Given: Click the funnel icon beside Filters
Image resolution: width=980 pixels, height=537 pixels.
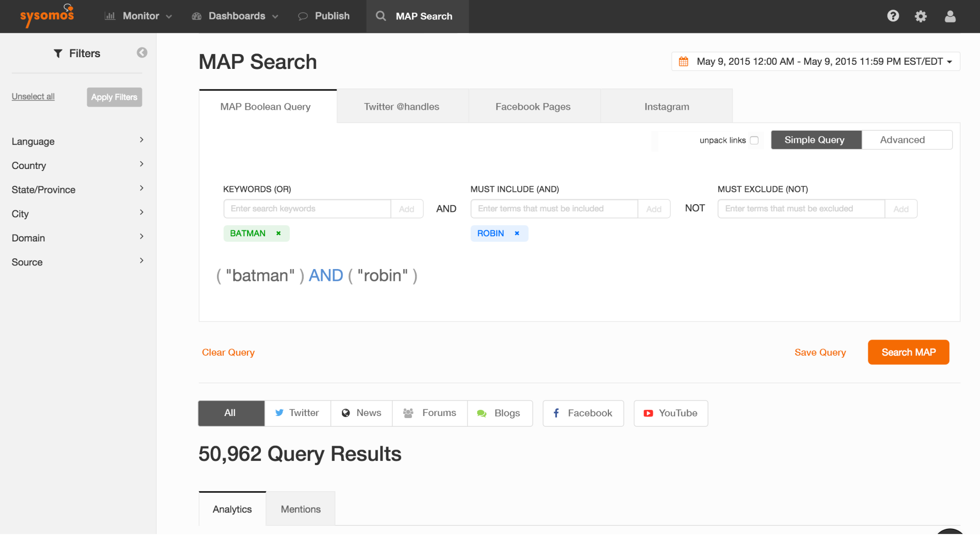Looking at the screenshot, I should (58, 53).
